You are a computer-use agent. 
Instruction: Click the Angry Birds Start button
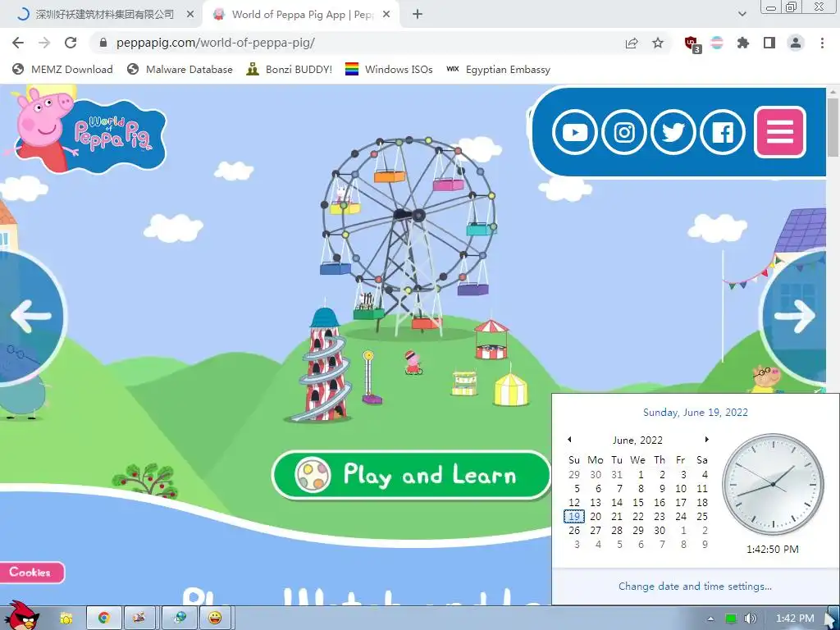[21, 615]
